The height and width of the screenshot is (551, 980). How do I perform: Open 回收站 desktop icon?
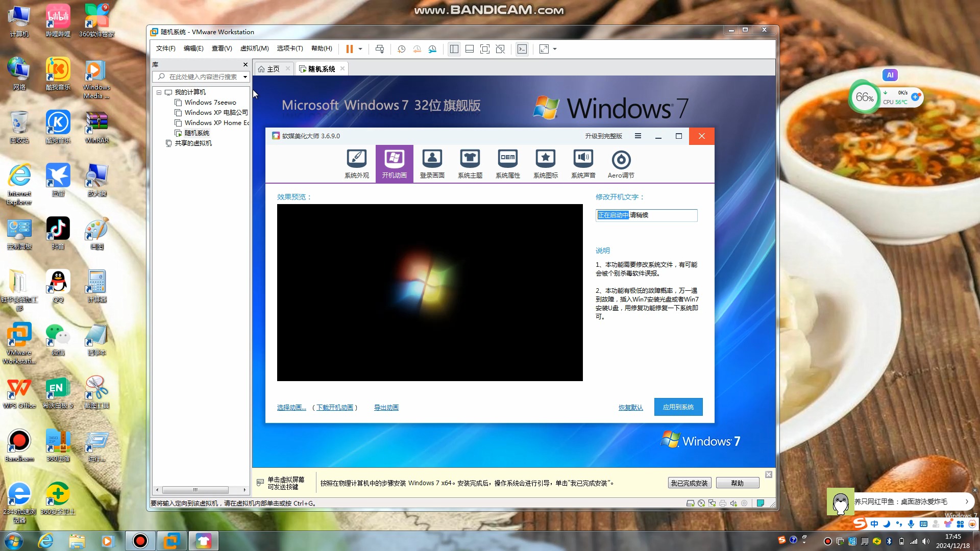click(19, 127)
